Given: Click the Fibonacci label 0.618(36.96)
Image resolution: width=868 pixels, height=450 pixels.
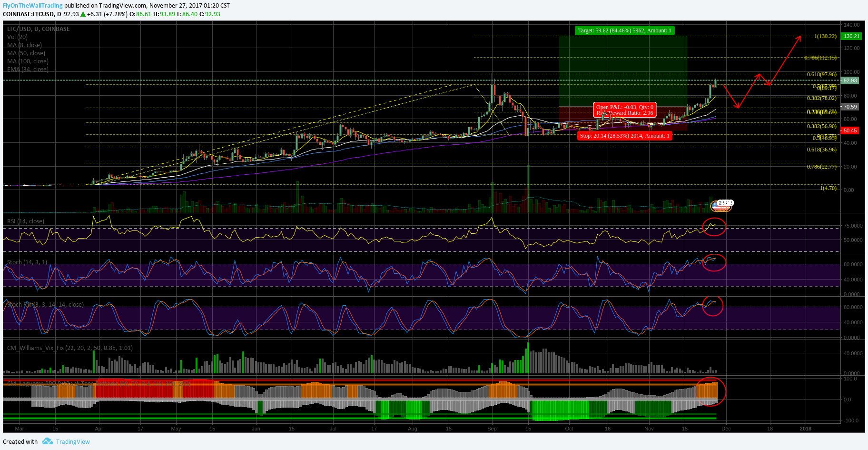Looking at the screenshot, I should tap(822, 150).
